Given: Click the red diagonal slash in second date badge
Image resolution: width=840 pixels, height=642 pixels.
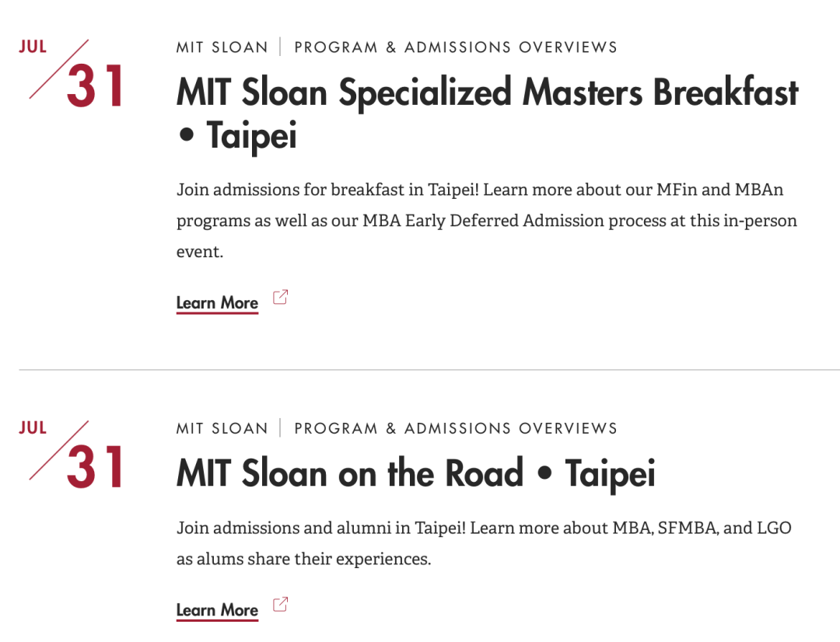Looking at the screenshot, I should coord(59,450).
